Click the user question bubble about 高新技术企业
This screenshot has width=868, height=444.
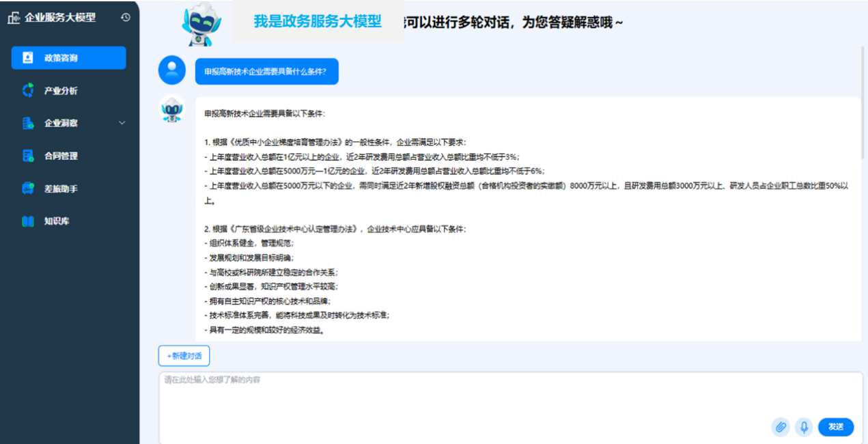click(266, 71)
